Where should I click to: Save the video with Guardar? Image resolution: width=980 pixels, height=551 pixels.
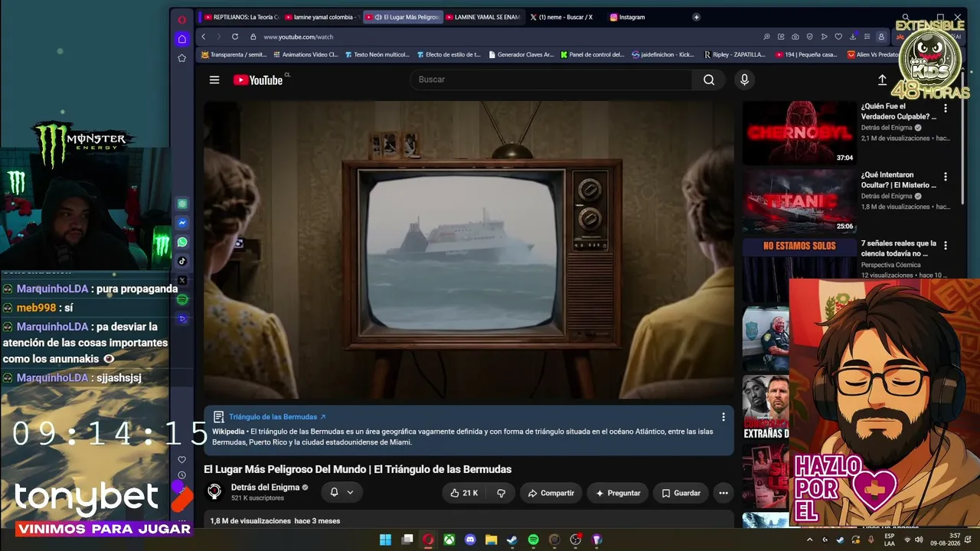681,493
